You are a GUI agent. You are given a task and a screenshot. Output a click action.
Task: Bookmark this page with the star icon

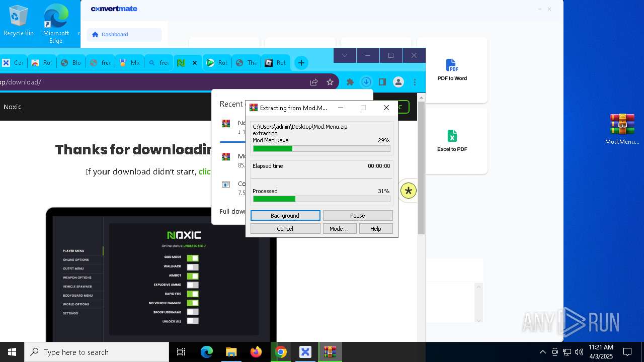coord(330,82)
